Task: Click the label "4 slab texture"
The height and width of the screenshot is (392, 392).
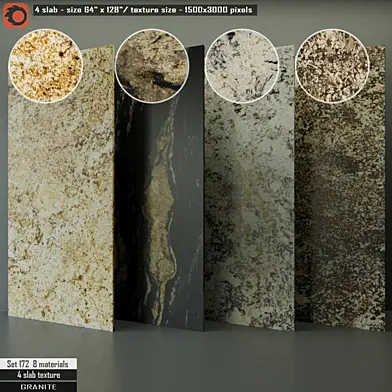Action: 39,375
